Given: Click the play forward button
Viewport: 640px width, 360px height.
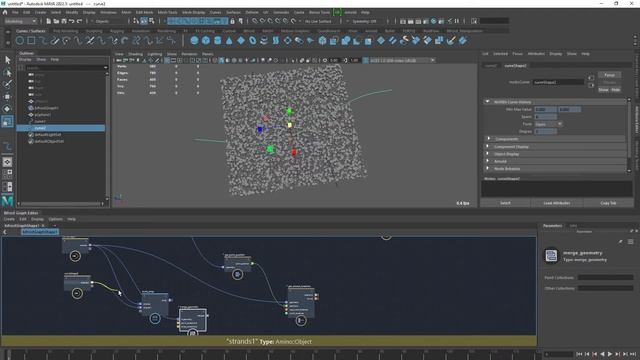Looking at the screenshot, I should point(610,354).
